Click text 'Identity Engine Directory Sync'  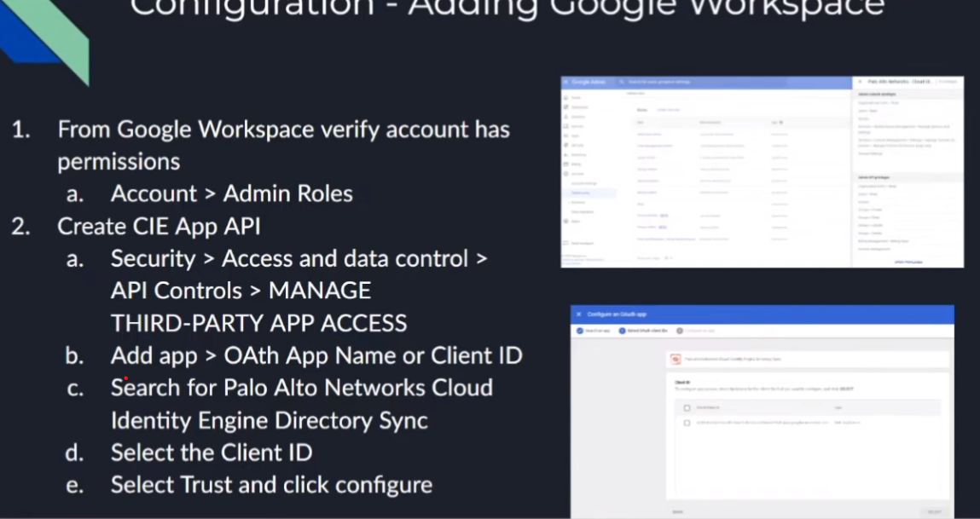[270, 421]
